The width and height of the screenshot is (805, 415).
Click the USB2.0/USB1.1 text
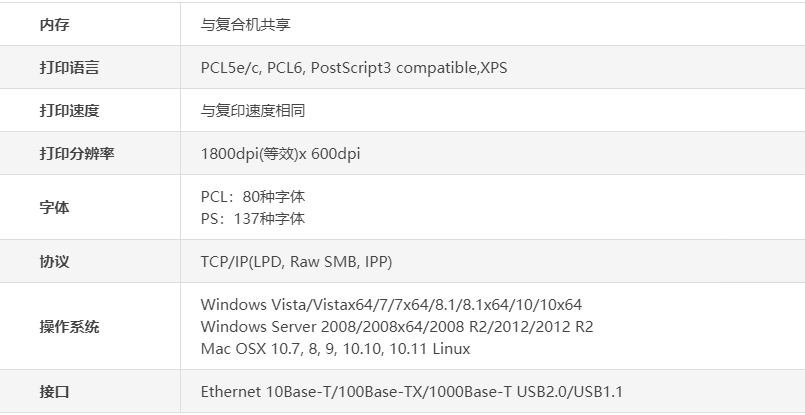[569, 392]
